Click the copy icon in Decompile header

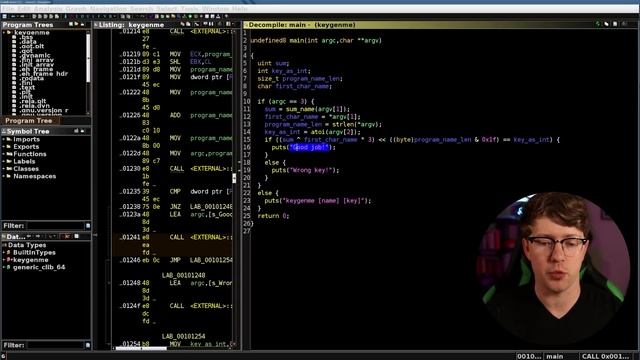point(607,24)
